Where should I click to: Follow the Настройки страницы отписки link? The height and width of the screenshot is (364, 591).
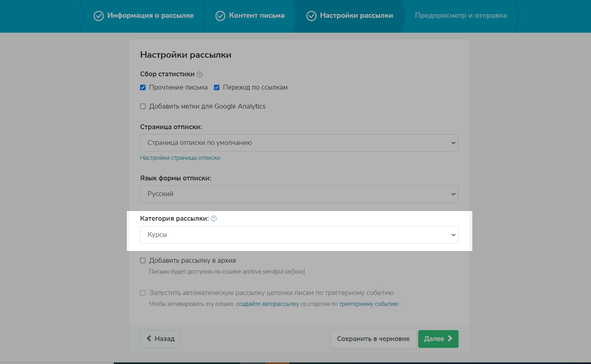pyautogui.click(x=180, y=158)
